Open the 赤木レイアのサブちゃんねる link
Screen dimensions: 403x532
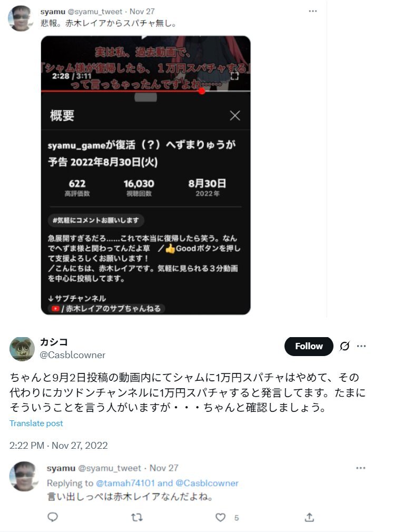tap(106, 309)
